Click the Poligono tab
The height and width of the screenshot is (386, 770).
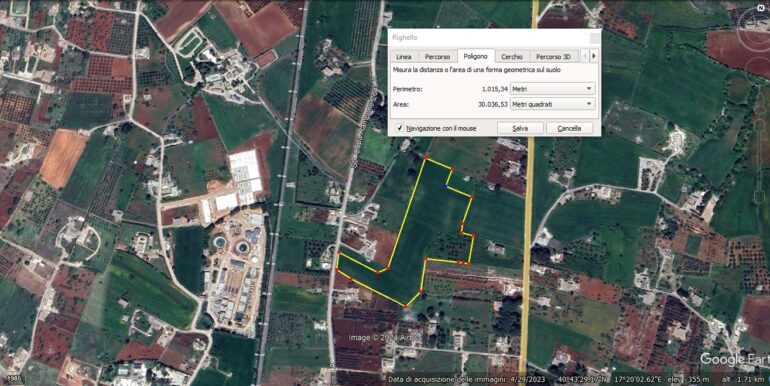(x=476, y=56)
